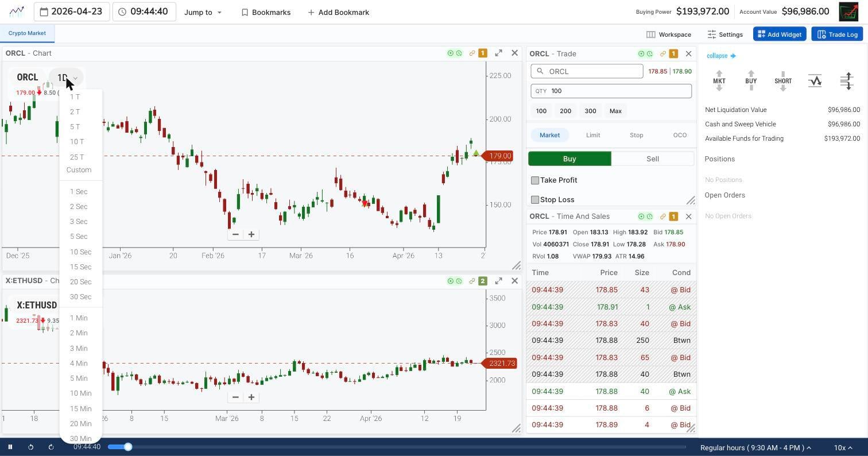Screen dimensions: 868x456
Task: Open the Settings panel
Action: click(725, 34)
